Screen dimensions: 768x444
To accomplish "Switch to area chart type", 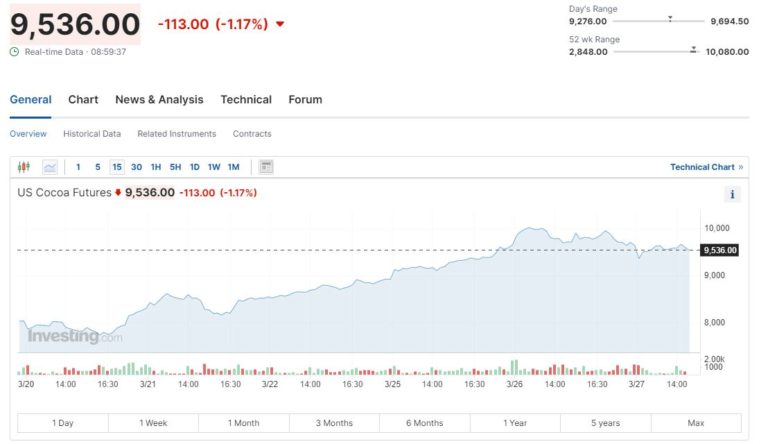I will tap(50, 167).
